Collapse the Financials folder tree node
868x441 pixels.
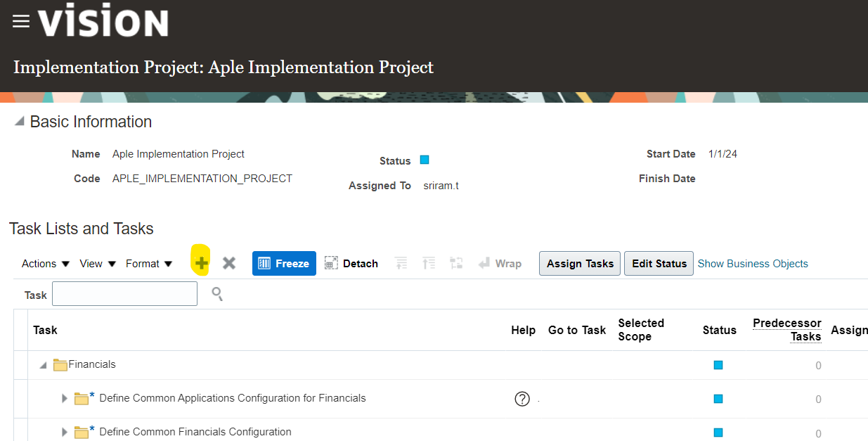[44, 365]
